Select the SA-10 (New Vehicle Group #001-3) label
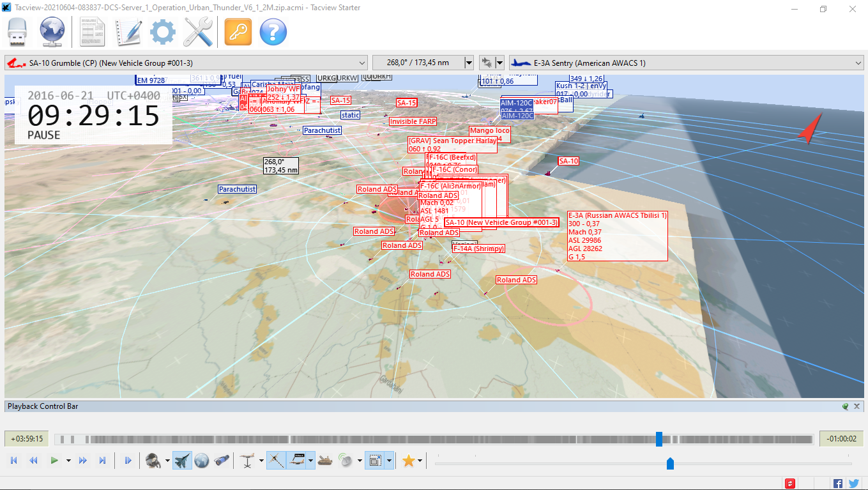 pyautogui.click(x=502, y=222)
